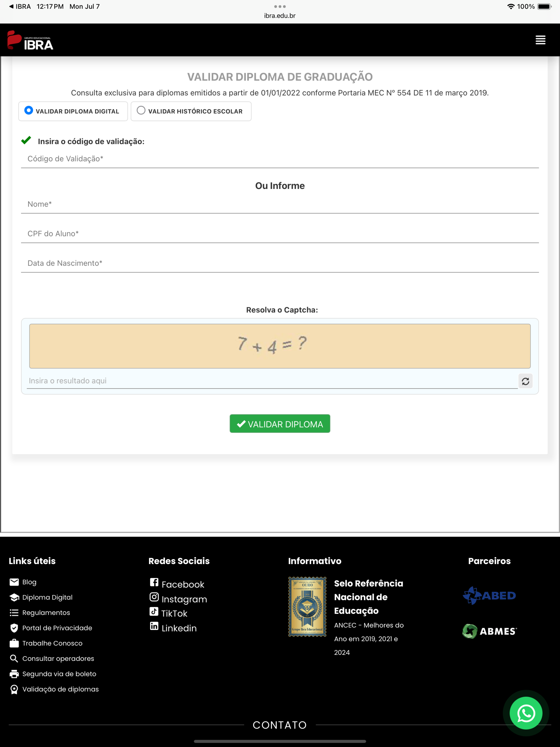Click the ABMES partner logo
This screenshot has height=747, width=560.
[489, 631]
